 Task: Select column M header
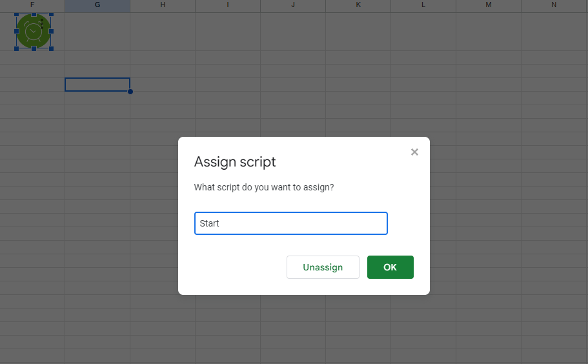[489, 5]
